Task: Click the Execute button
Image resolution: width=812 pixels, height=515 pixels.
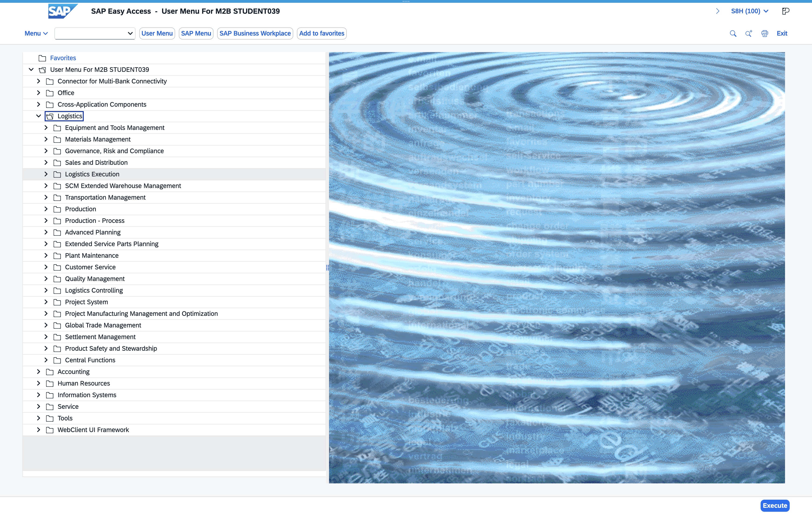Action: (775, 505)
